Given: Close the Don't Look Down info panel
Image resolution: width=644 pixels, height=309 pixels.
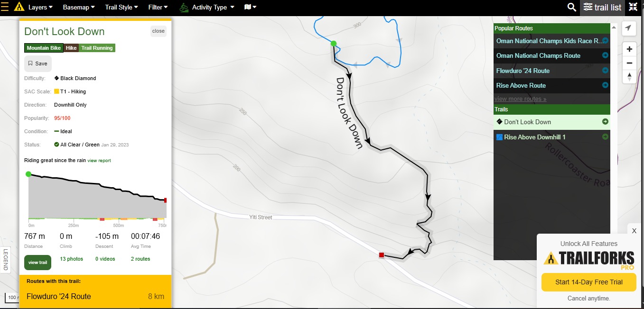Looking at the screenshot, I should coord(159,31).
